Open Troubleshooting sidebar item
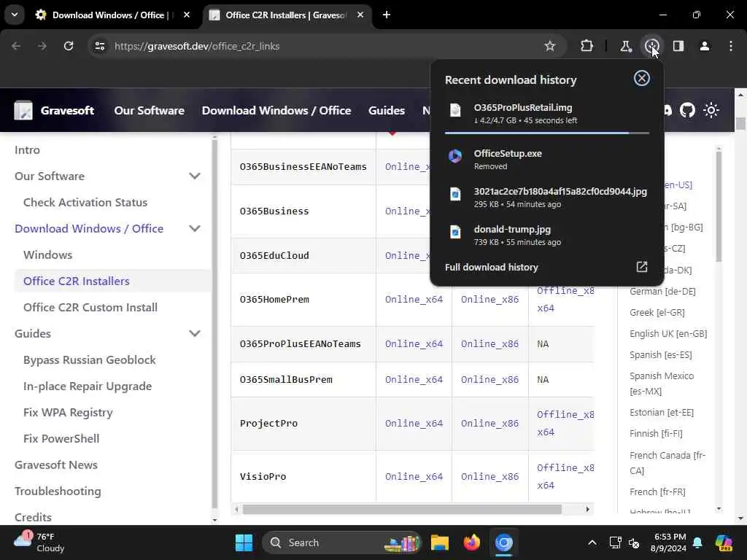This screenshot has height=560, width=747. point(58,491)
